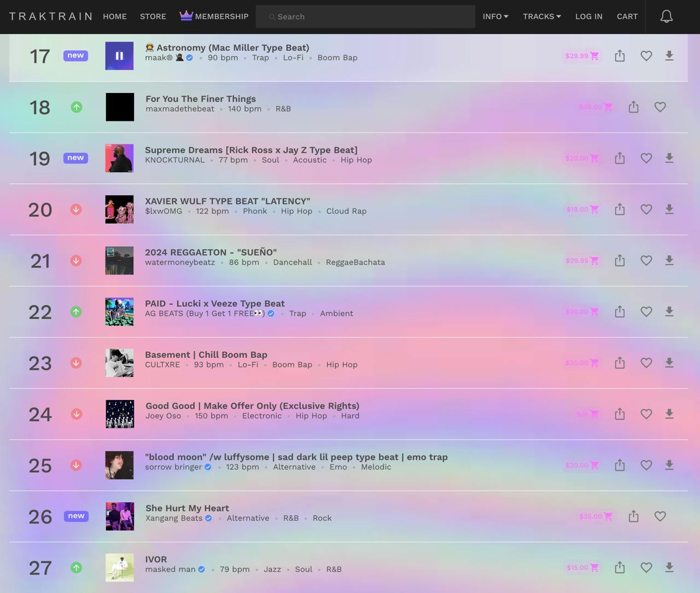This screenshot has width=700, height=593.
Task: Select the Dancehall genre tag
Action: pyautogui.click(x=293, y=262)
